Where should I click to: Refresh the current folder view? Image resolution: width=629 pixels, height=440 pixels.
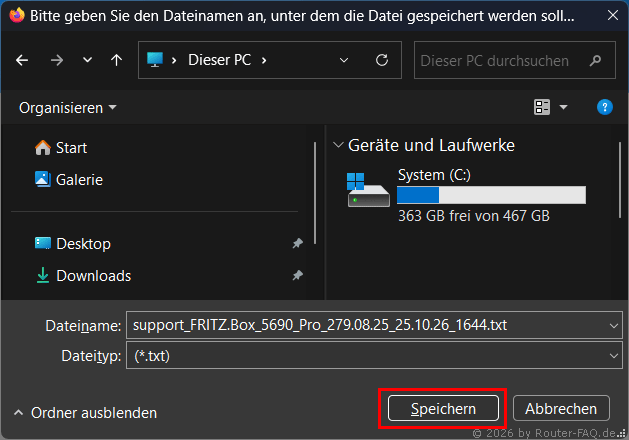[x=381, y=60]
